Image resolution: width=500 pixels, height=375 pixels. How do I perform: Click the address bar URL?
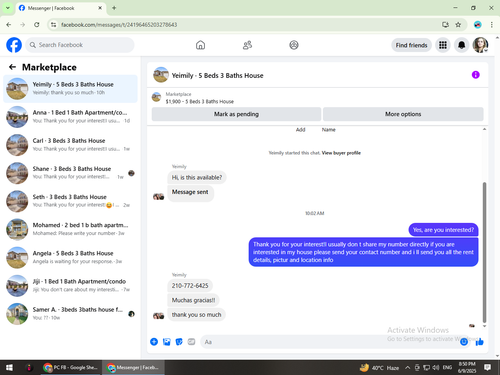(119, 25)
